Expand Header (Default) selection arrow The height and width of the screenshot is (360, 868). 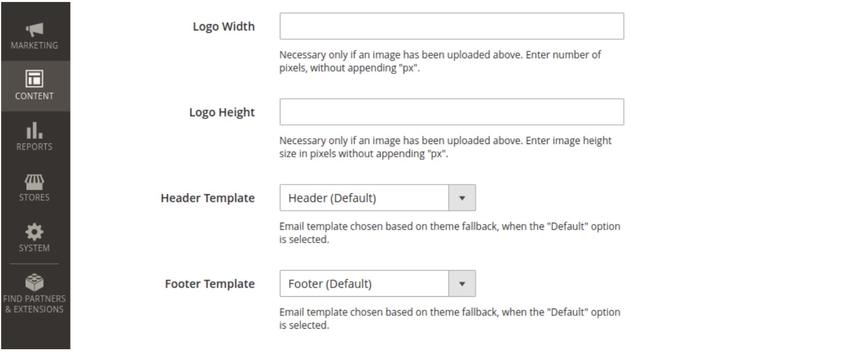[x=461, y=197]
